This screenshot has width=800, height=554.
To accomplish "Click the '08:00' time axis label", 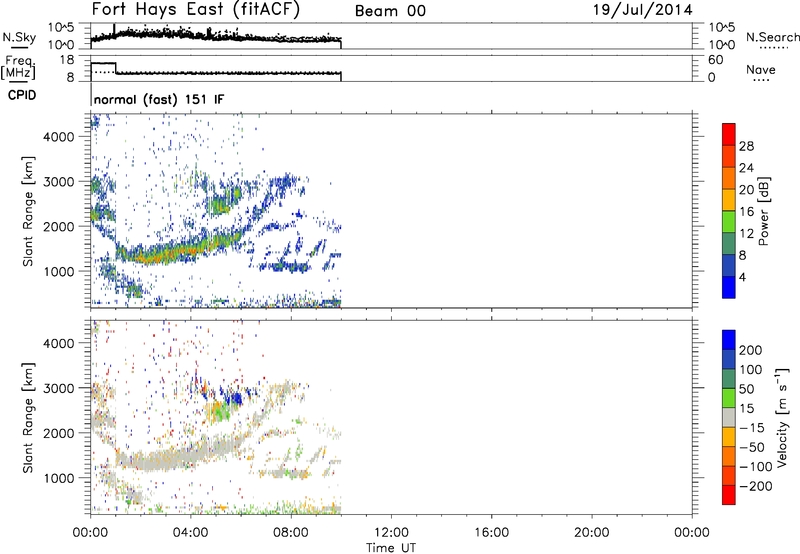I will (291, 533).
